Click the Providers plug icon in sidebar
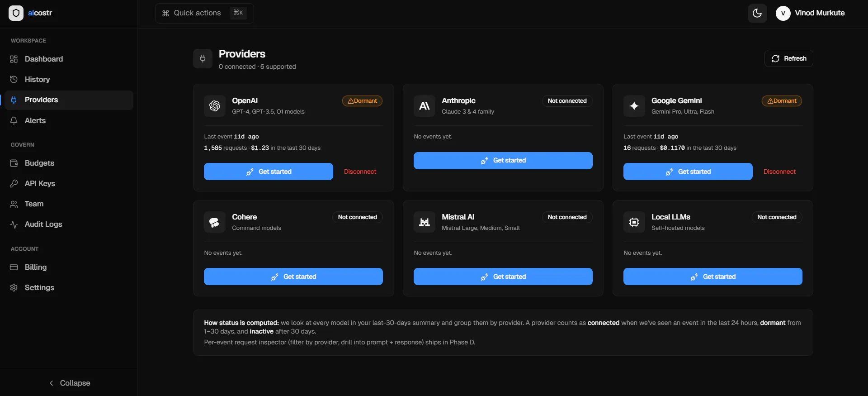This screenshot has height=396, width=868. 14,100
